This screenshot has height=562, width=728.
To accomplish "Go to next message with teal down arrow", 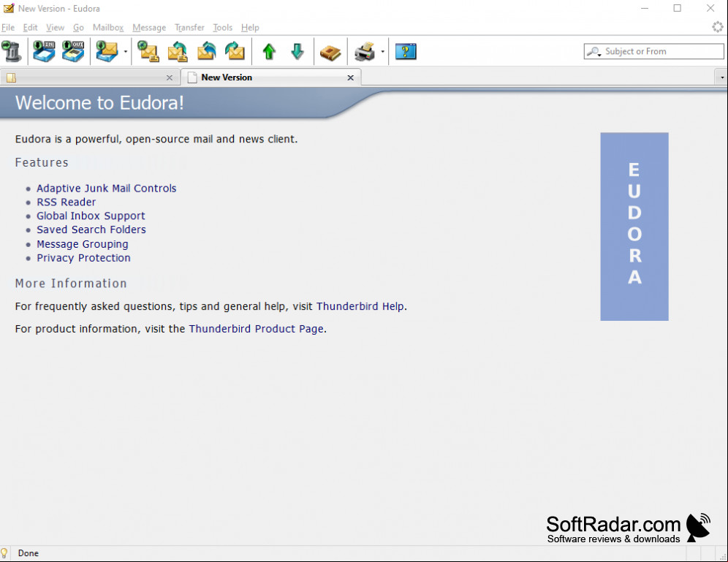I will click(297, 51).
